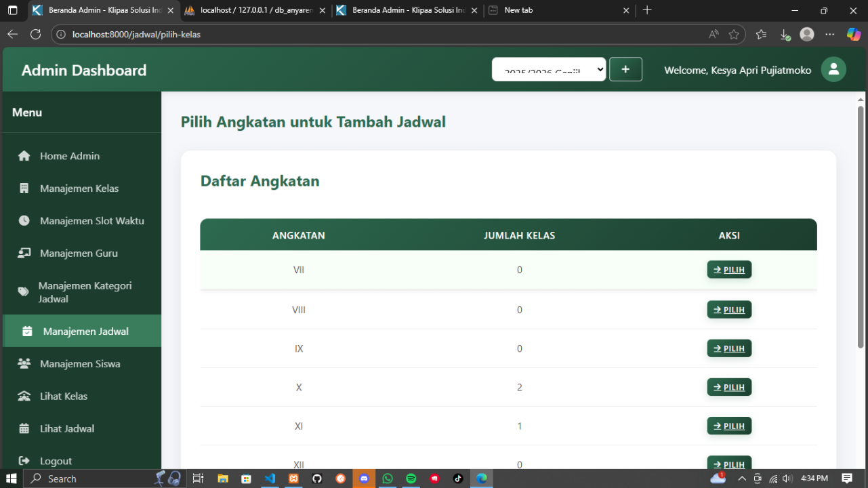Click the Manajemen Guru teacher icon

[x=24, y=253]
